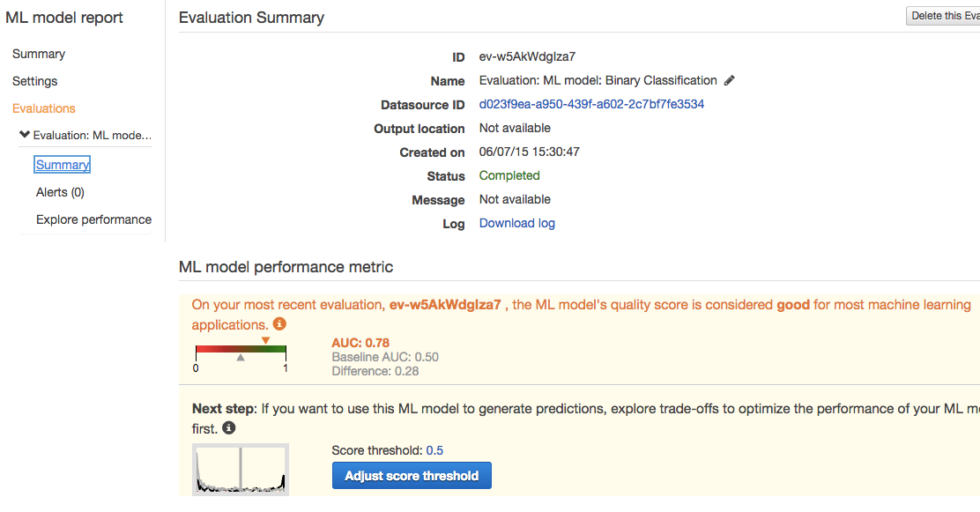The width and height of the screenshot is (980, 512).
Task: Click info icon after 'first.' in Next step
Action: (x=229, y=427)
